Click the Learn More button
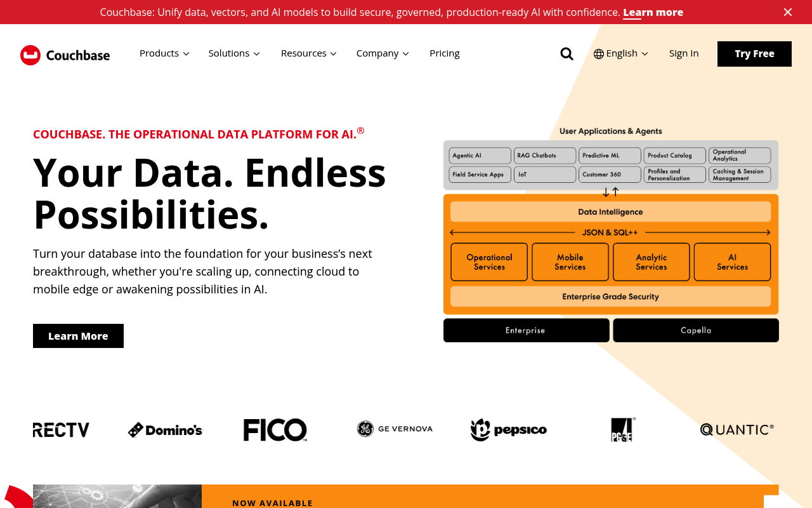The image size is (812, 508). [x=78, y=336]
